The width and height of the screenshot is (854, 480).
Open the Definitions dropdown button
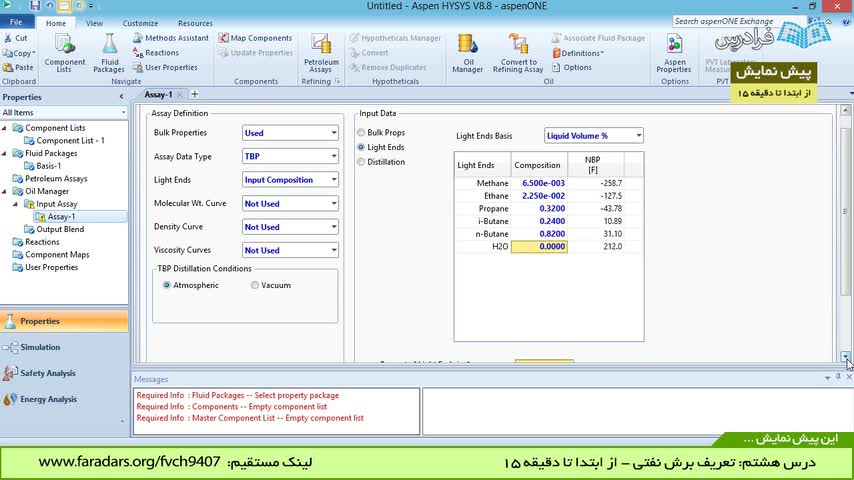pos(578,53)
